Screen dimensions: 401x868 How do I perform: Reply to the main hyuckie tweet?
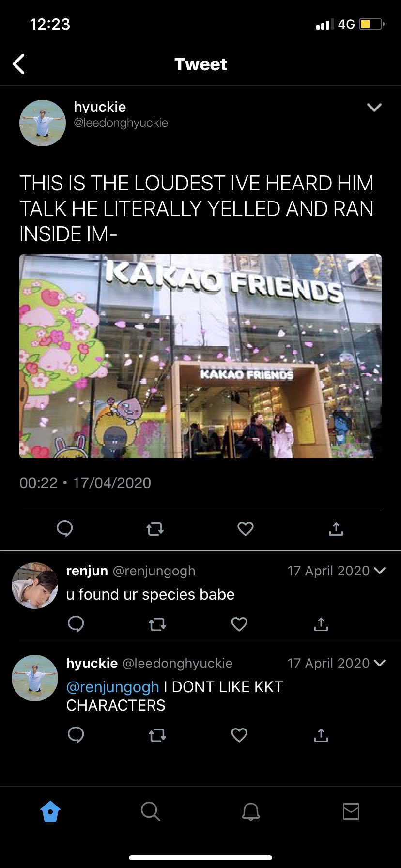[65, 528]
